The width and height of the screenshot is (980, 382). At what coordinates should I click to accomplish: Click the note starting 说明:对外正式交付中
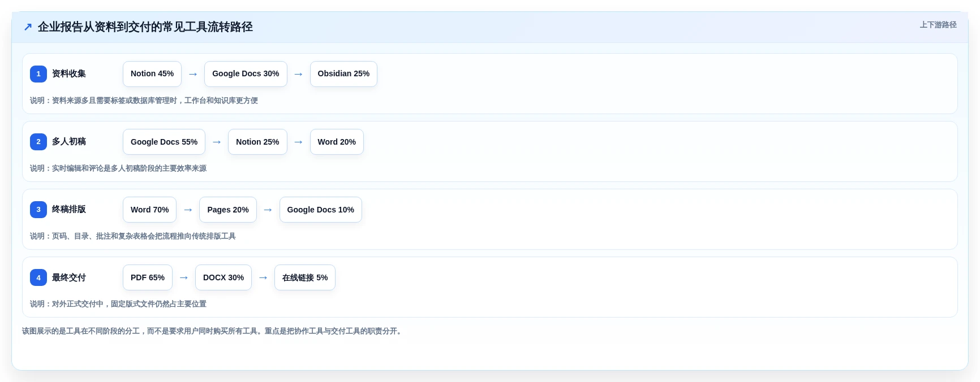click(118, 304)
